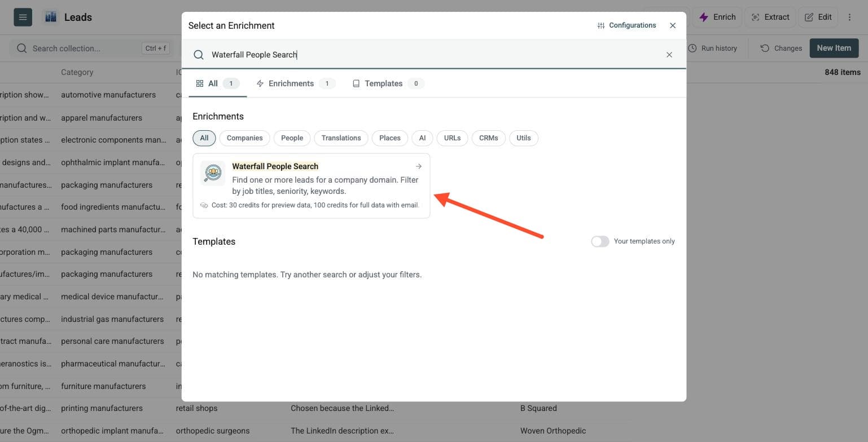Close the Select an Enrichment dialog
This screenshot has height=442, width=868.
point(673,25)
